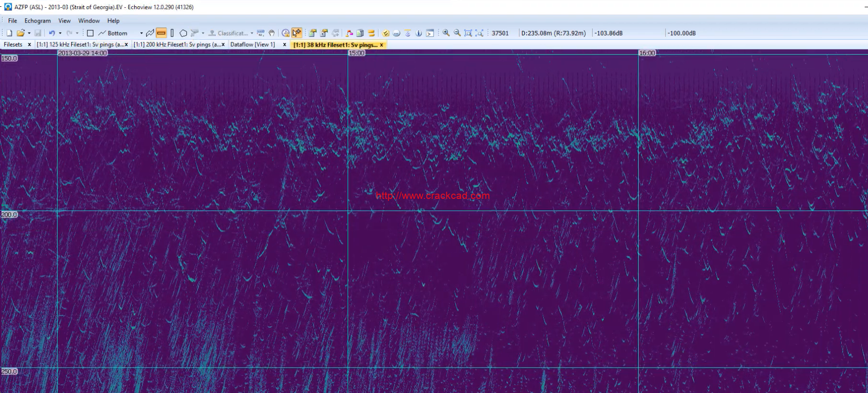Close the Dataflow [View 1] tab
Screen dimensions: 868x393
pyautogui.click(x=285, y=45)
